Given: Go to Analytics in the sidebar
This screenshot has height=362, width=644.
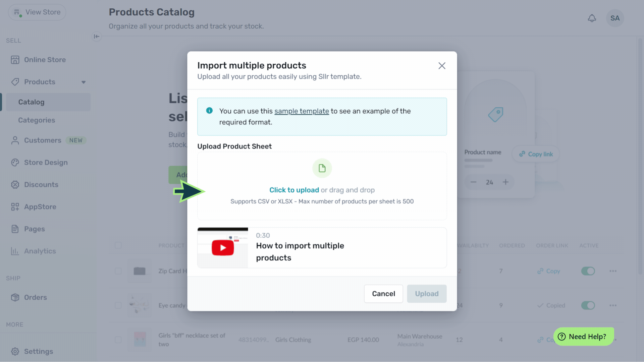Looking at the screenshot, I should pyautogui.click(x=40, y=251).
